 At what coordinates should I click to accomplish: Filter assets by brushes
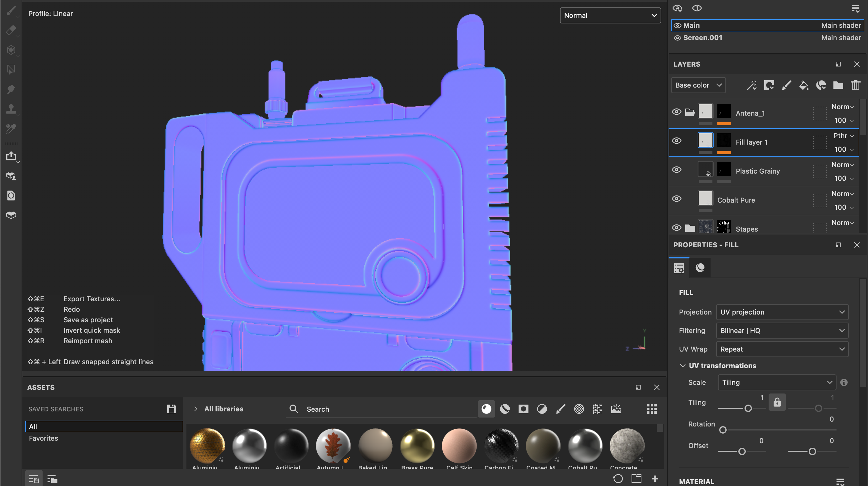tap(560, 409)
